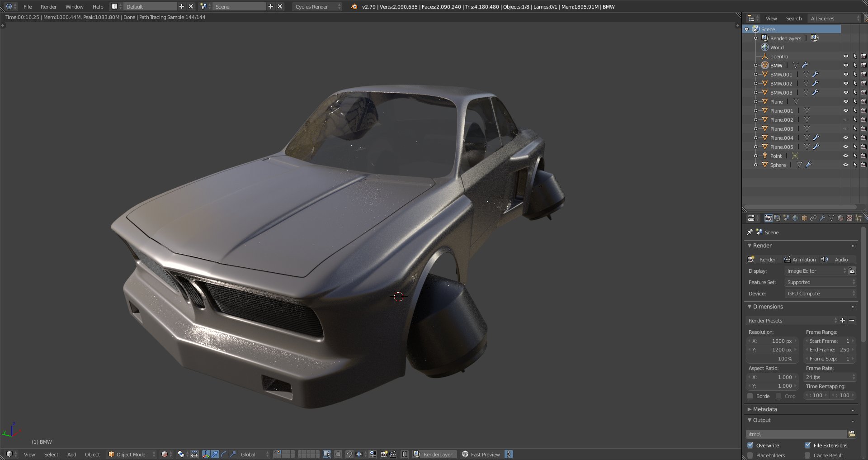Open the File menu
This screenshot has height=460, width=868.
point(28,6)
